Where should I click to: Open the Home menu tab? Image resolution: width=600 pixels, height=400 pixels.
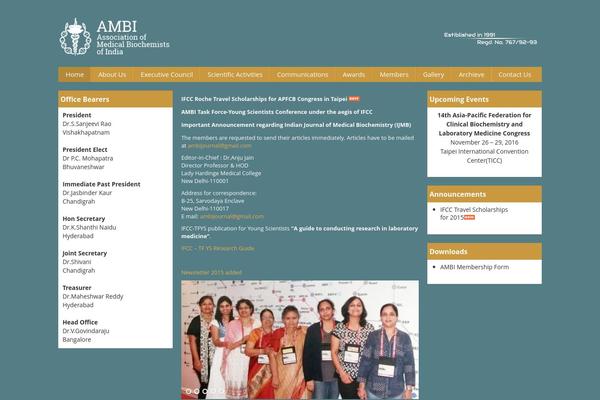74,74
